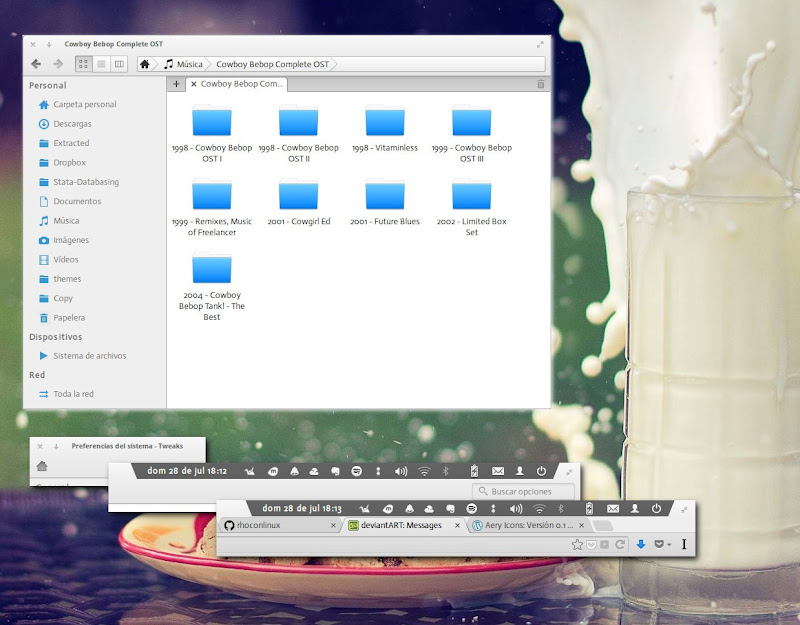Click the trash icon beside the tab bar
The width and height of the screenshot is (800, 625).
[x=541, y=84]
